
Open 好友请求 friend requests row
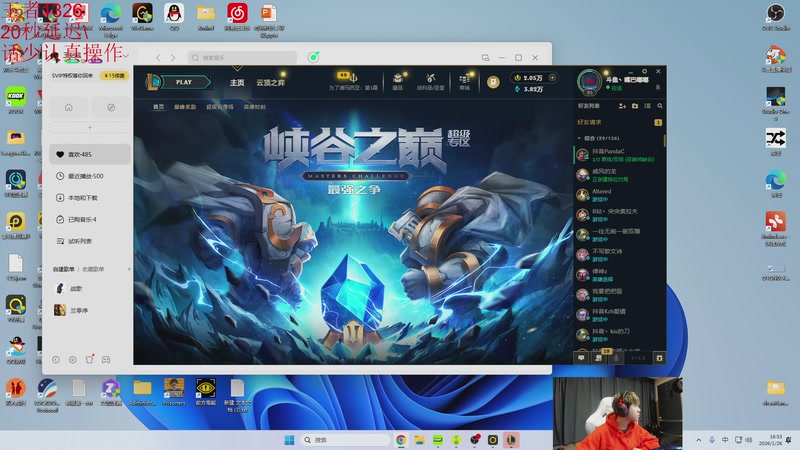619,122
